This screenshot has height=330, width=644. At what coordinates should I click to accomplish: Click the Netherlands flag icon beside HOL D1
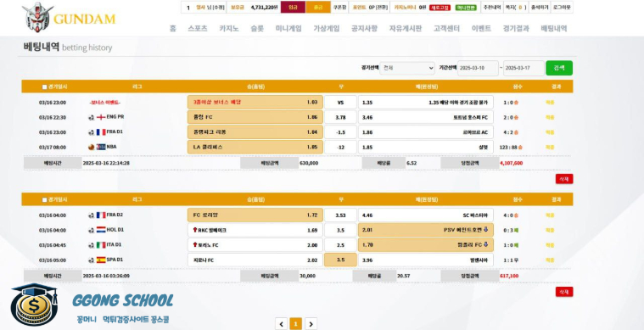pos(101,230)
